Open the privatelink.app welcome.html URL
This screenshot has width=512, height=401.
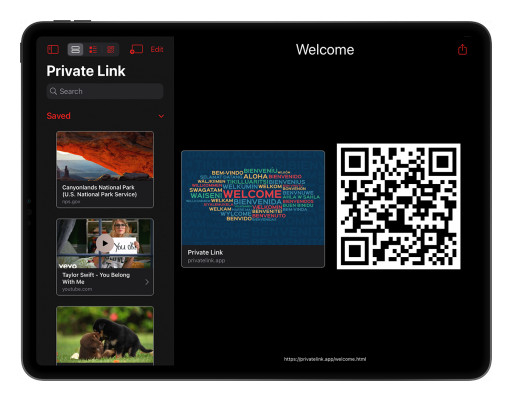click(325, 359)
